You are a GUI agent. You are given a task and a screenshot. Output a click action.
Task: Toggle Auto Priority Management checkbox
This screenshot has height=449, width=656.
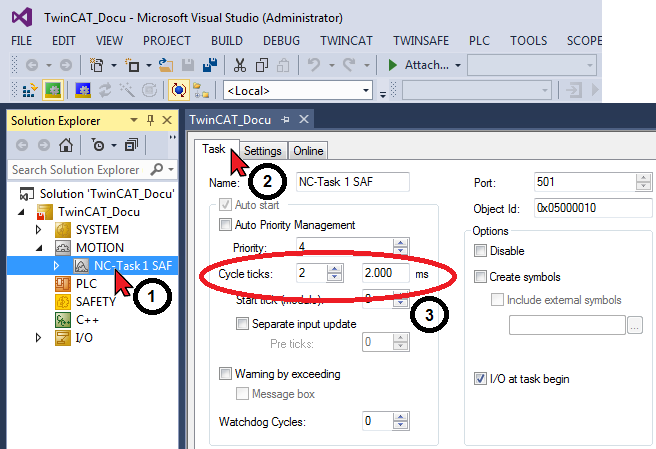[x=225, y=225]
